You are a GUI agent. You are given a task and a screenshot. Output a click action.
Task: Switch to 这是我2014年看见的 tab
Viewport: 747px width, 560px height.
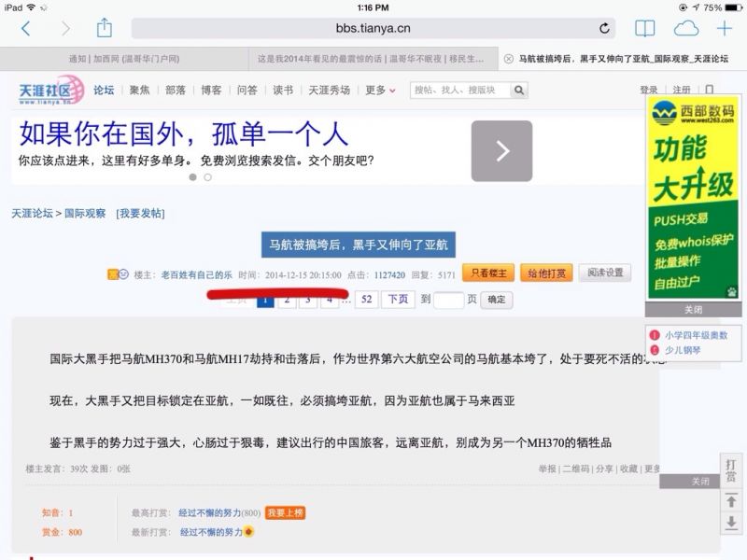pyautogui.click(x=373, y=59)
